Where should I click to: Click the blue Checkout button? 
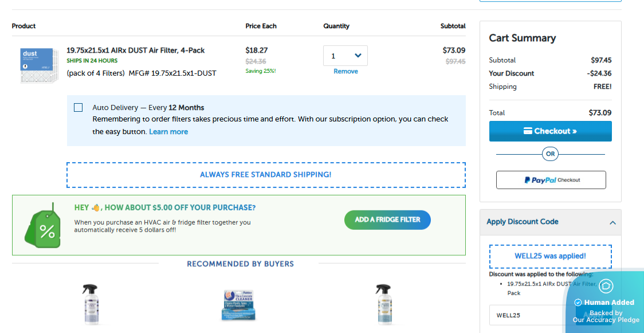[550, 131]
